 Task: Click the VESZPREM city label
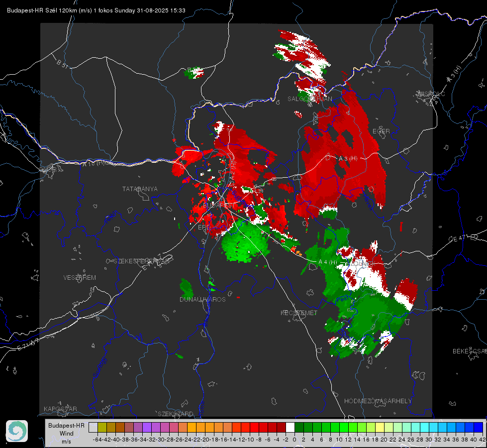pyautogui.click(x=80, y=278)
